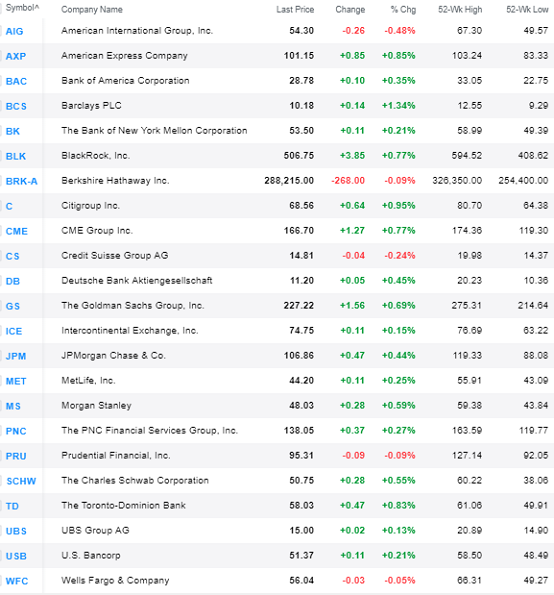Select company name Deutsche Bank Aktiengesellschaft
The width and height of the screenshot is (554, 595).
137,281
